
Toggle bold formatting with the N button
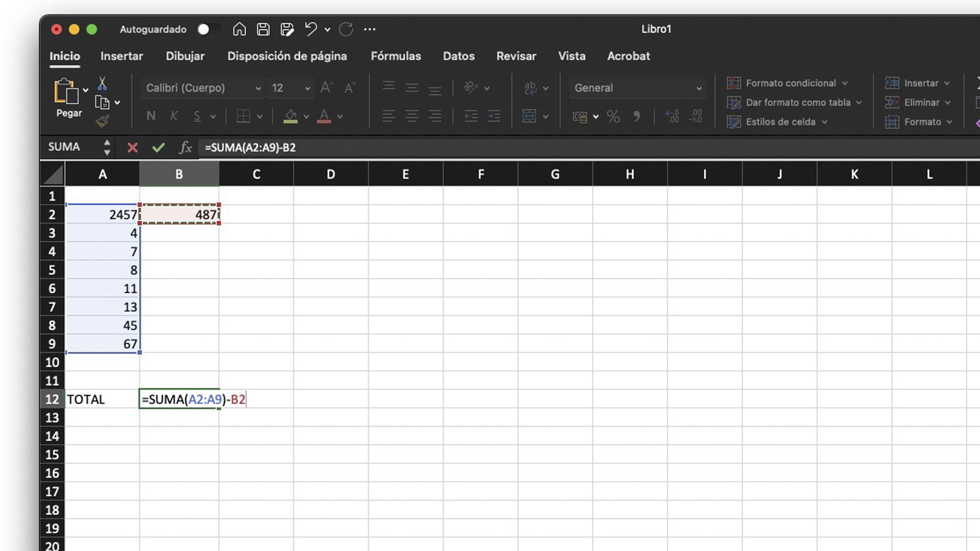coord(151,116)
